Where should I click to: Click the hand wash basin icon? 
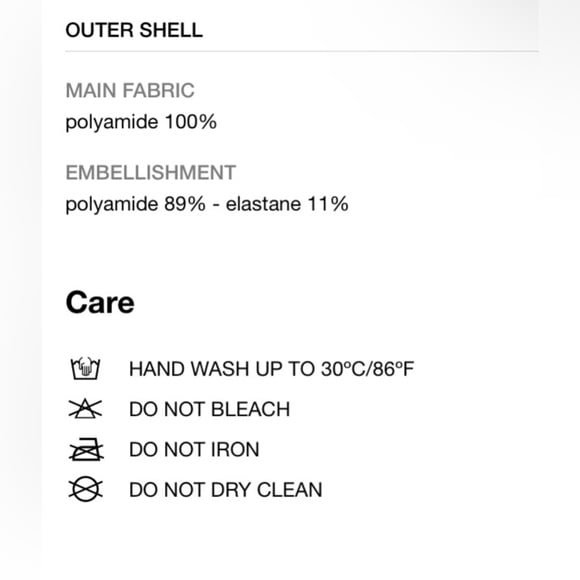point(85,368)
